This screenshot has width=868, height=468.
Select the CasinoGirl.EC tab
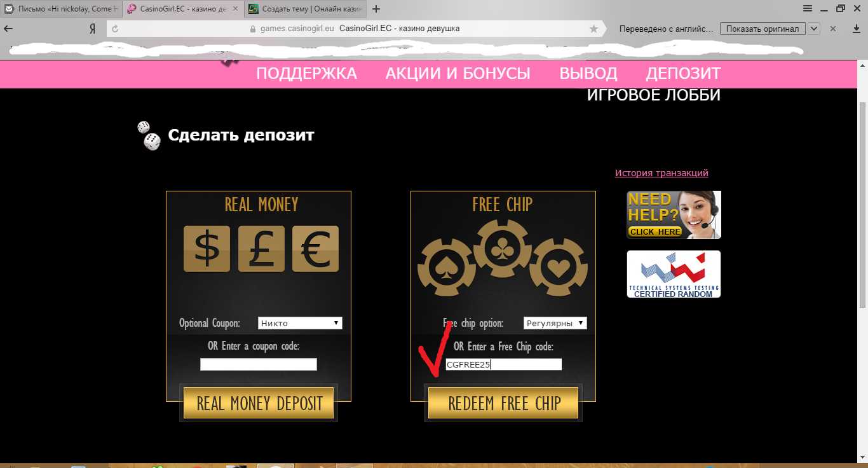point(182,9)
